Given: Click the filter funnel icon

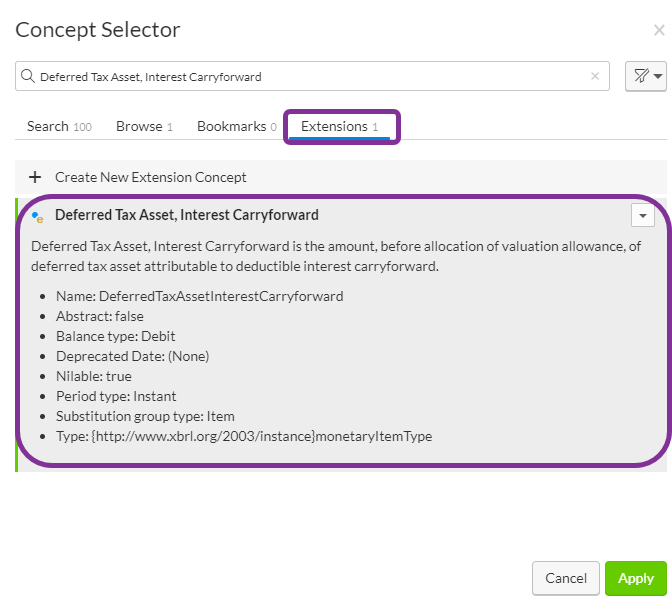Looking at the screenshot, I should pos(639,76).
